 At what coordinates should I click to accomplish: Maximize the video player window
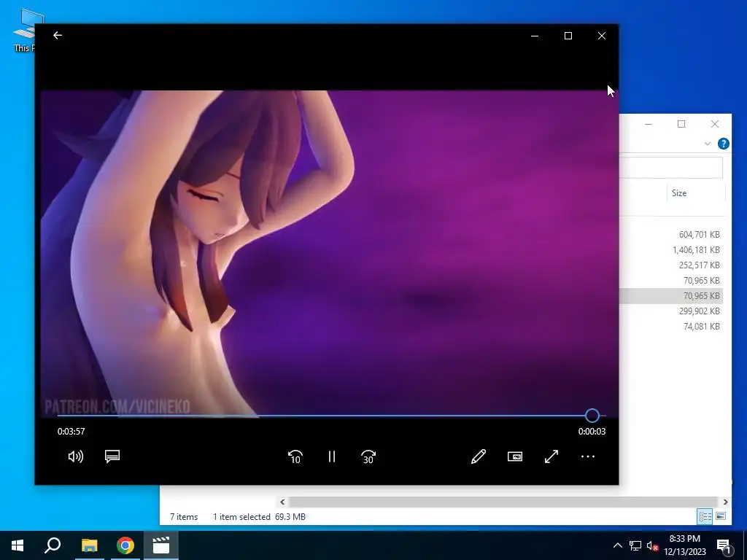coord(568,36)
